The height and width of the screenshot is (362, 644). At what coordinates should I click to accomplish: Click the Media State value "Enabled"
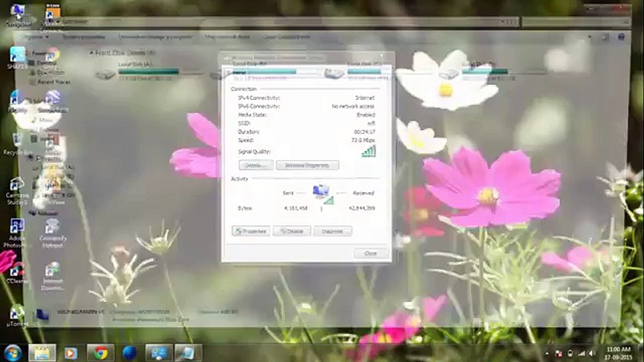point(366,115)
